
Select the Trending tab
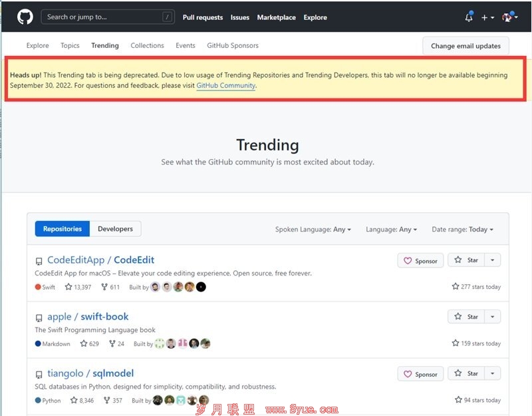click(x=105, y=45)
